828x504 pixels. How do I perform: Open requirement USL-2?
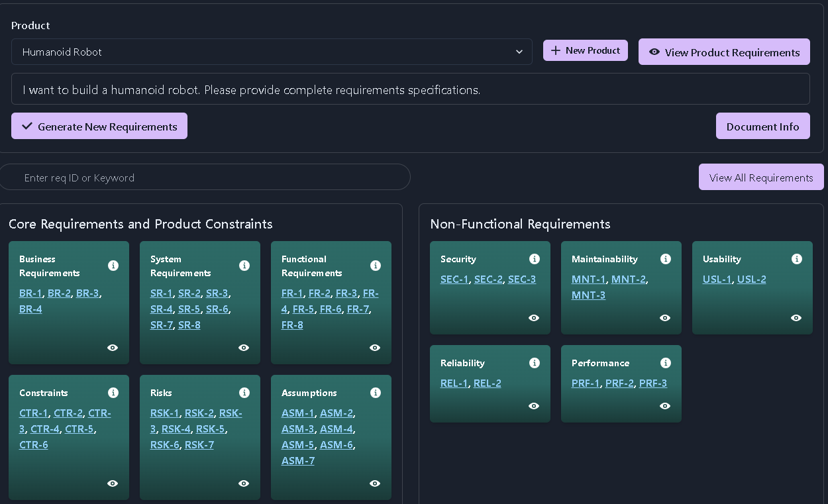pyautogui.click(x=752, y=279)
